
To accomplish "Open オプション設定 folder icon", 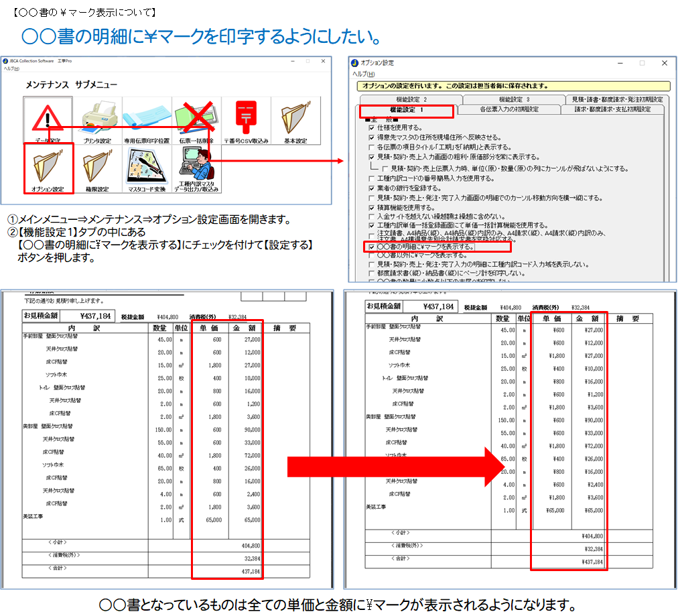I will coord(48,168).
